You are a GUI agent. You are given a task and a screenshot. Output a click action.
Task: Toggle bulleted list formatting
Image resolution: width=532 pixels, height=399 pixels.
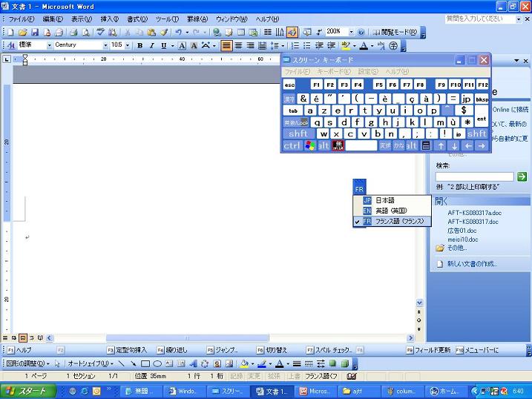[307, 45]
